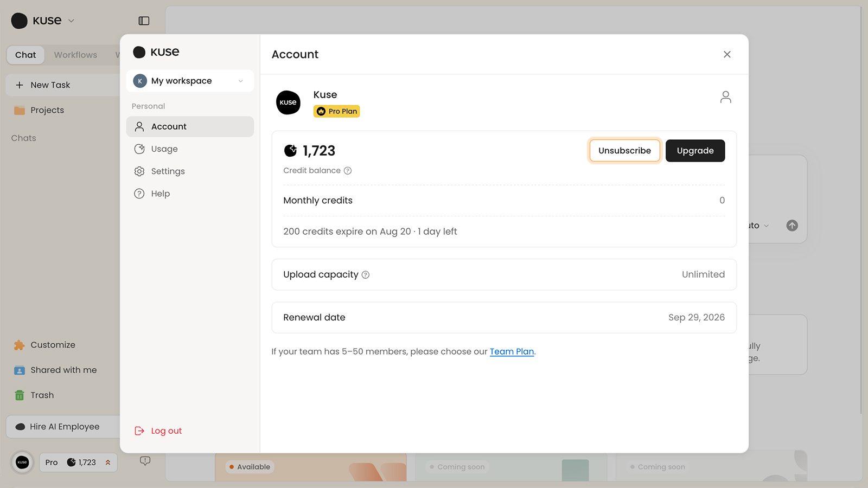This screenshot has height=488, width=868.
Task: Click the user avatar at bottom left
Action: (x=22, y=463)
